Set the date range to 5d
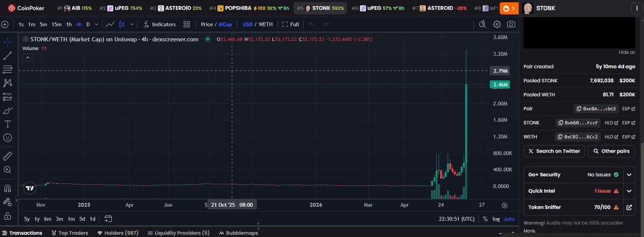Image resolution: width=644 pixels, height=237 pixels. point(82,219)
